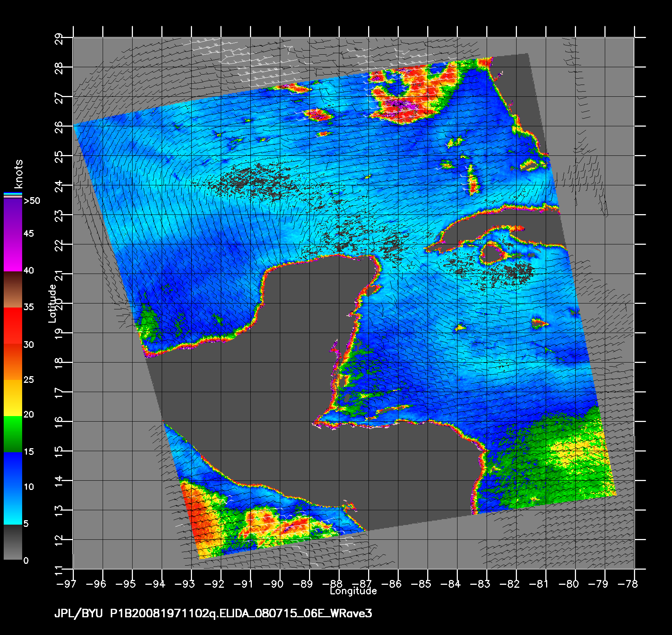Viewport: 672px width, 635px height.
Task: Click the longitude tick label '-91'
Action: 243,584
